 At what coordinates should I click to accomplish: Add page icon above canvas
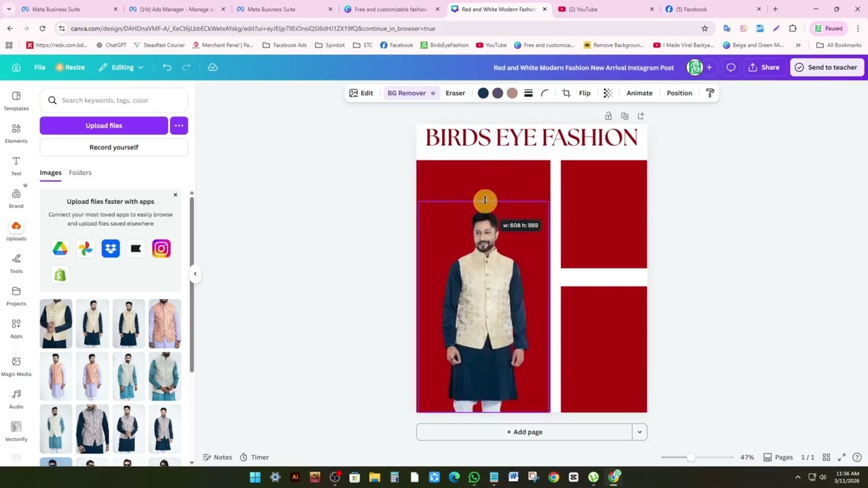(642, 116)
